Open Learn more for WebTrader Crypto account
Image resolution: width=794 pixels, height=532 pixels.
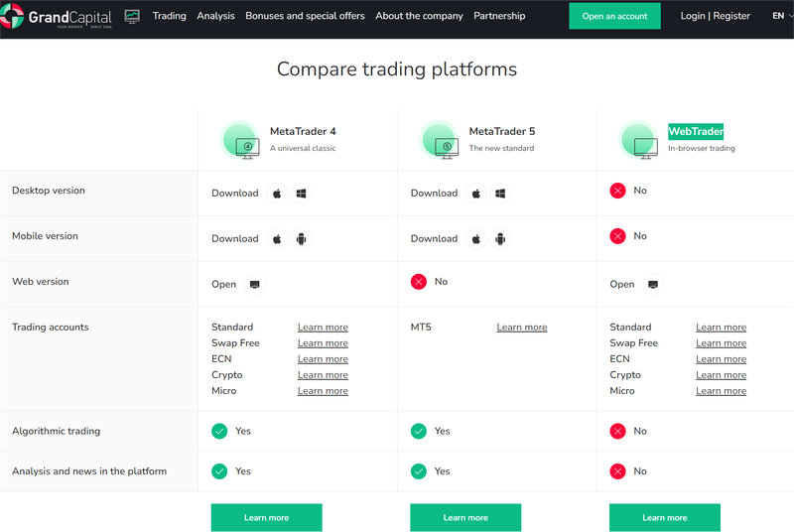[721, 375]
